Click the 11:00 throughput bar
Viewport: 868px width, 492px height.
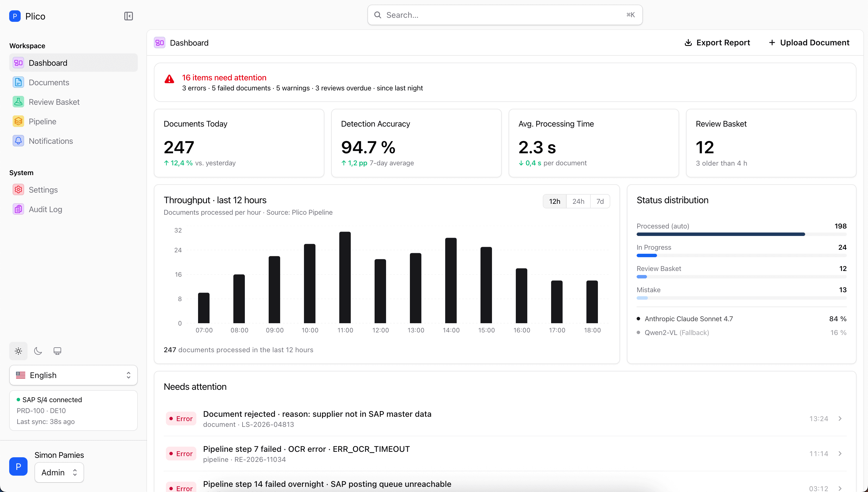pos(345,277)
